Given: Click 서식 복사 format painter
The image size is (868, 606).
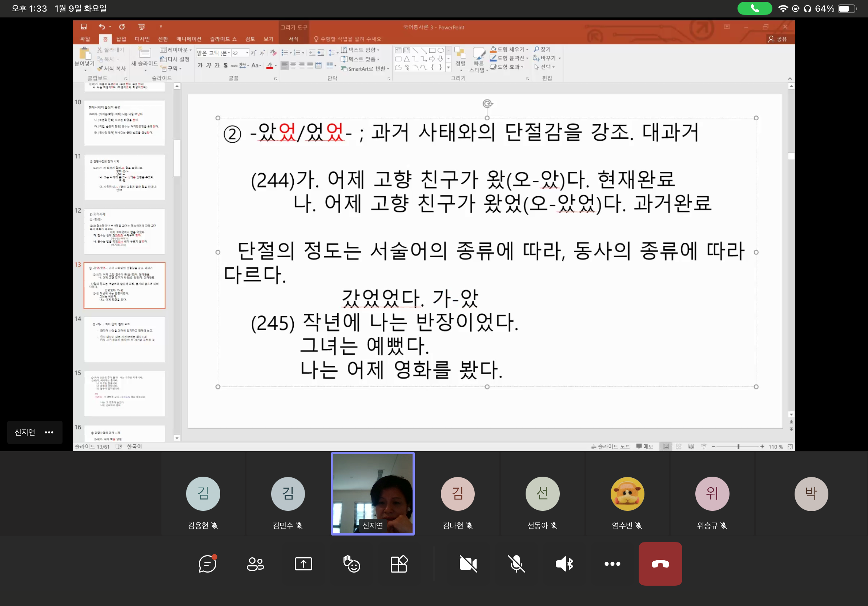Looking at the screenshot, I should 111,68.
